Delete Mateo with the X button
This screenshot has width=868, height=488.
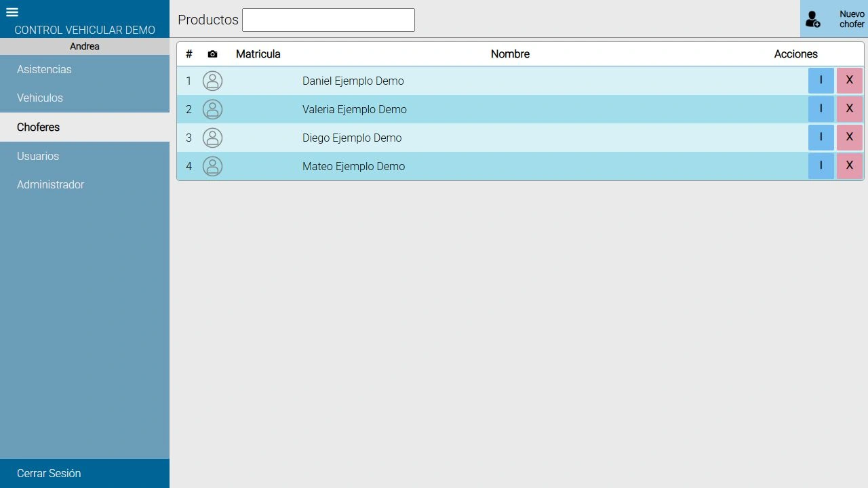(849, 166)
